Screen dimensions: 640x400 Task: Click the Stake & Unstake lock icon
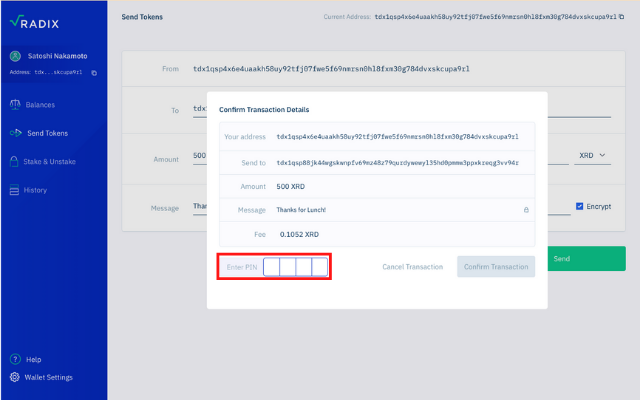(x=14, y=162)
